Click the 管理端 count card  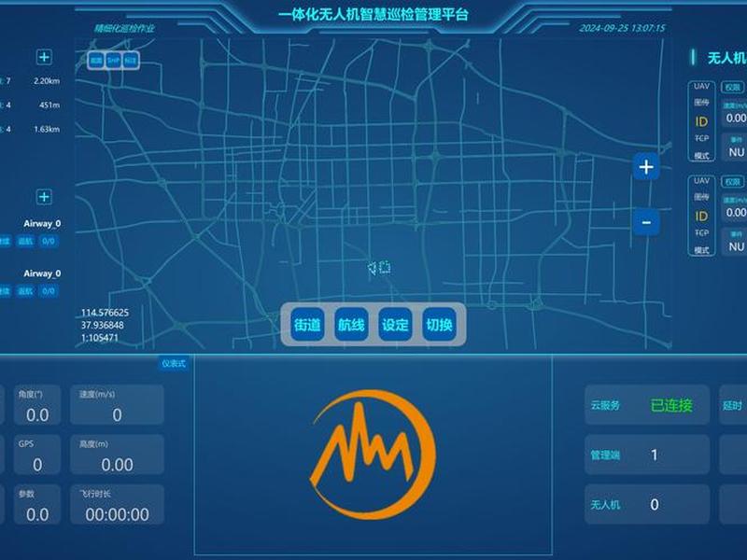click(647, 455)
